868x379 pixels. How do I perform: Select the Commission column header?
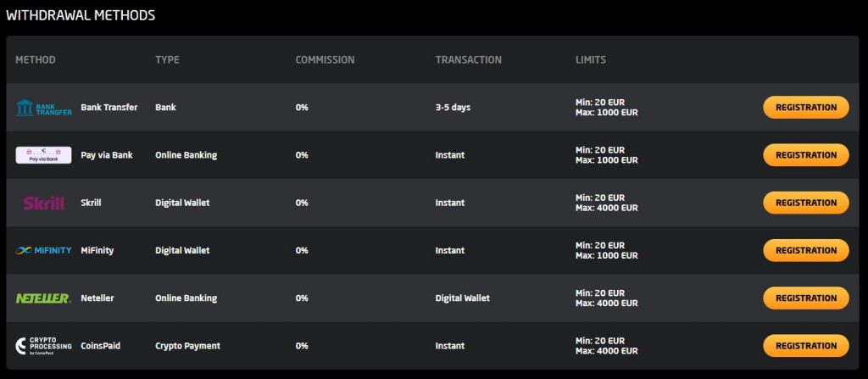[x=325, y=60]
